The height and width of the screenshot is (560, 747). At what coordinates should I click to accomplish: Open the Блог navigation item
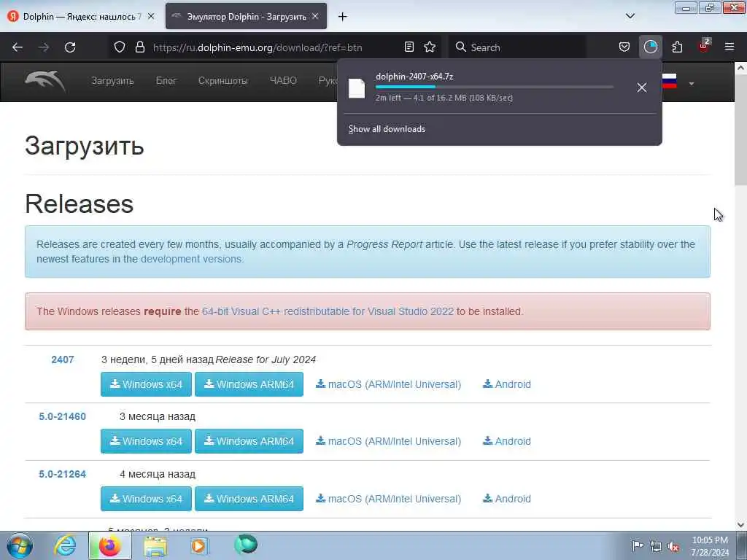[x=166, y=81]
